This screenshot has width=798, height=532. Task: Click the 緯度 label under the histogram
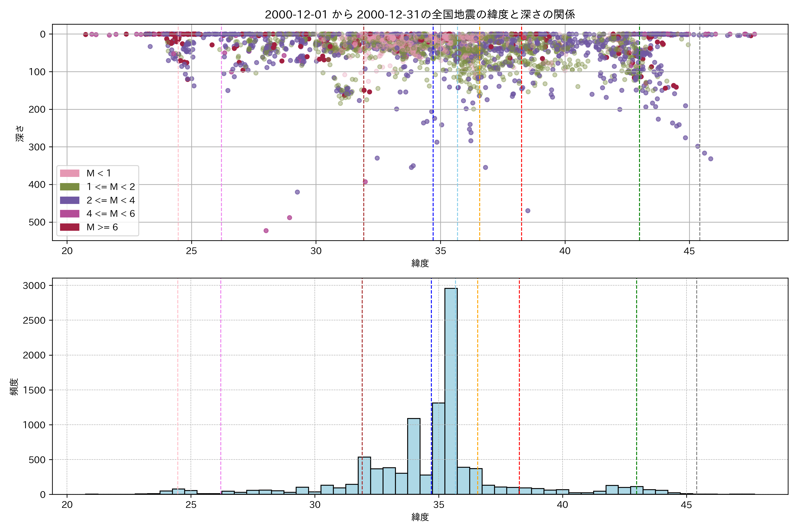(x=420, y=517)
